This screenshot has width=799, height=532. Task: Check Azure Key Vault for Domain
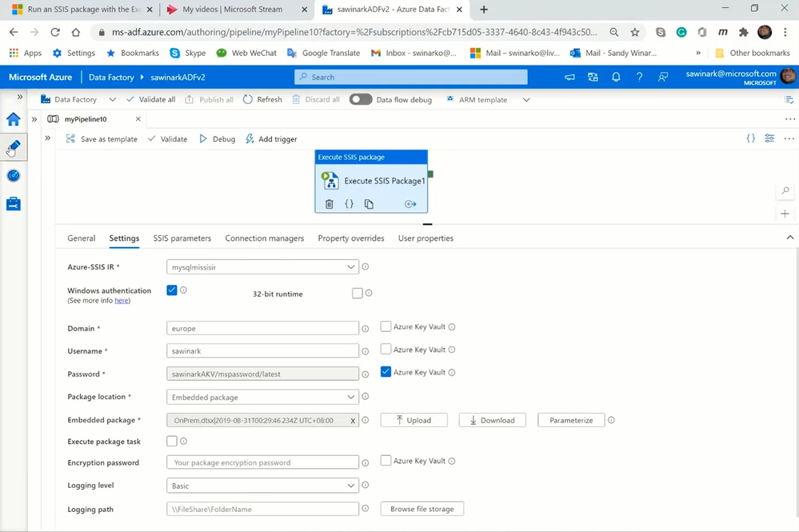386,326
